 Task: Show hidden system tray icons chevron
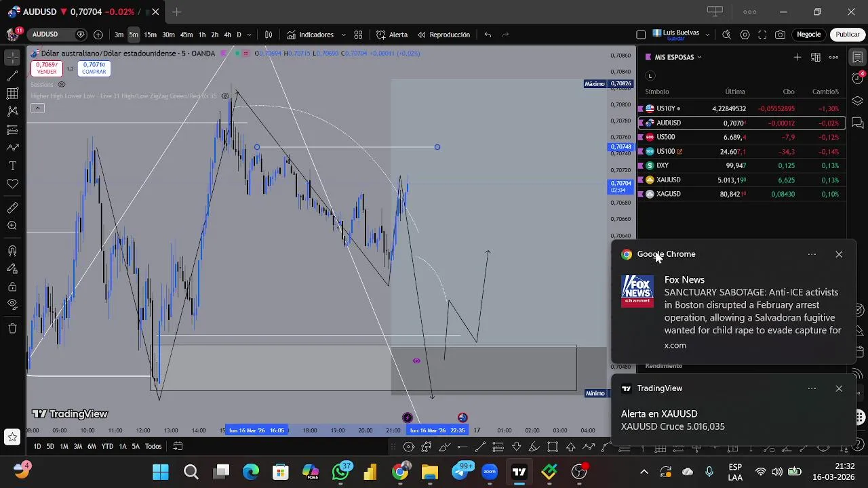pos(644,472)
